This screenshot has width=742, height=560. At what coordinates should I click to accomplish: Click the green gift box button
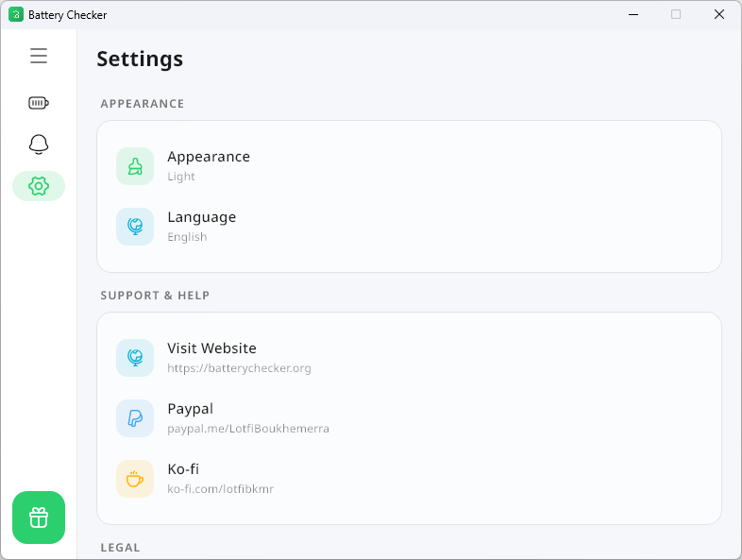click(39, 518)
